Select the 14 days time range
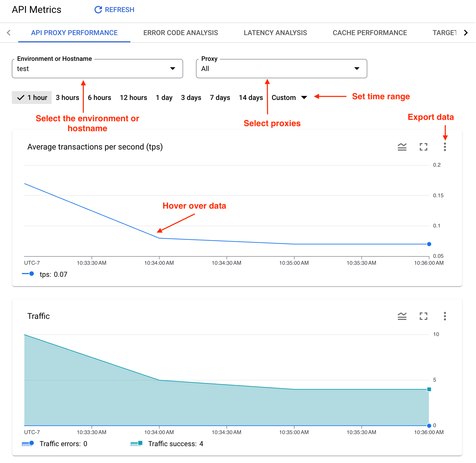 click(251, 98)
